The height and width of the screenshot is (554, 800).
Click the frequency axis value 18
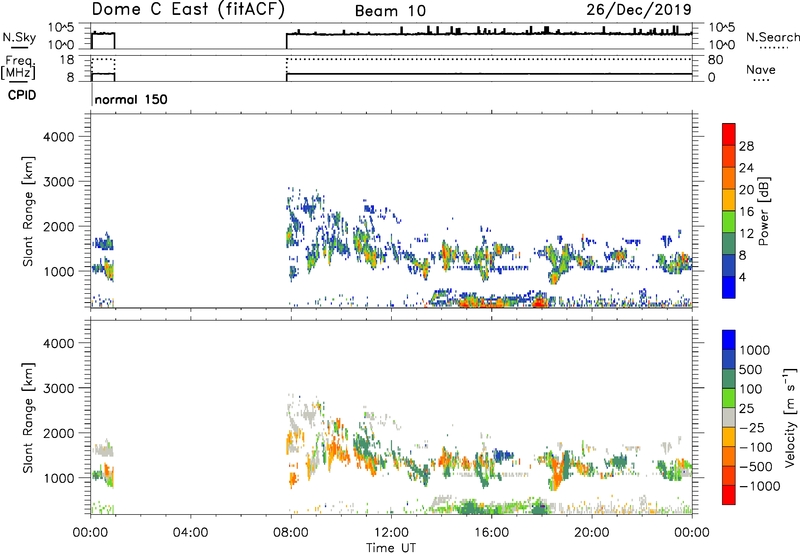(67, 60)
